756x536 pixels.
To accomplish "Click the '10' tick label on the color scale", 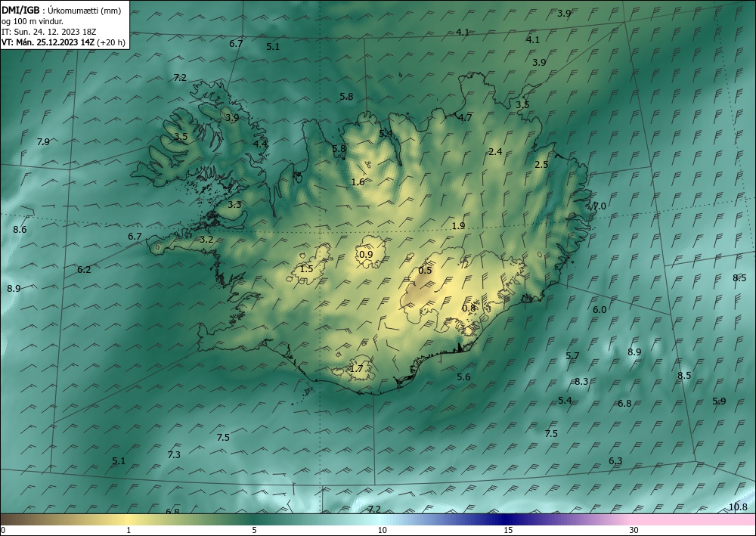I will [382, 531].
